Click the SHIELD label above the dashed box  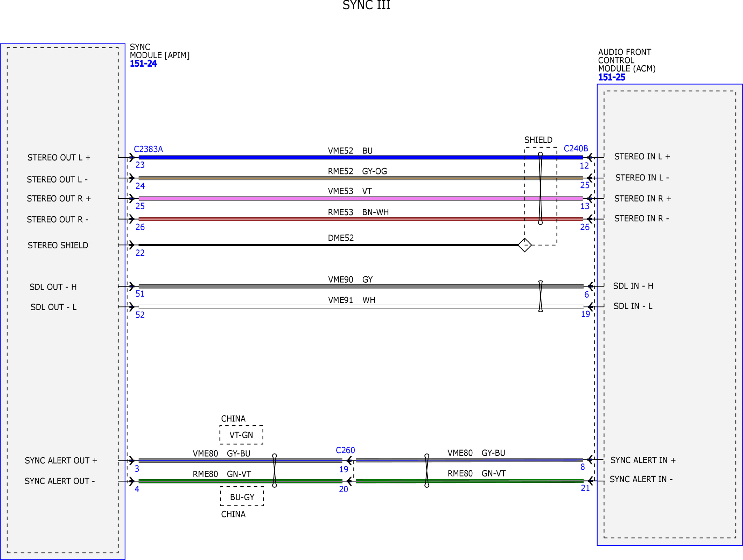pyautogui.click(x=538, y=140)
